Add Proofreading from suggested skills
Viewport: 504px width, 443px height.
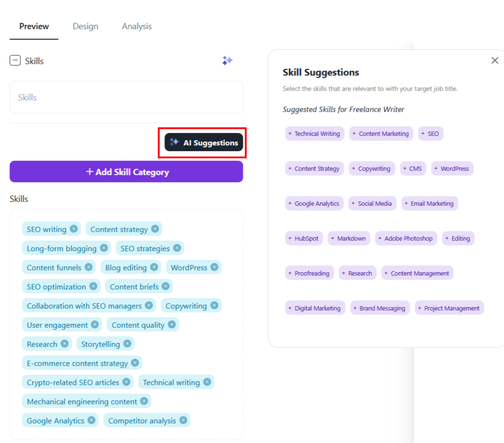309,273
